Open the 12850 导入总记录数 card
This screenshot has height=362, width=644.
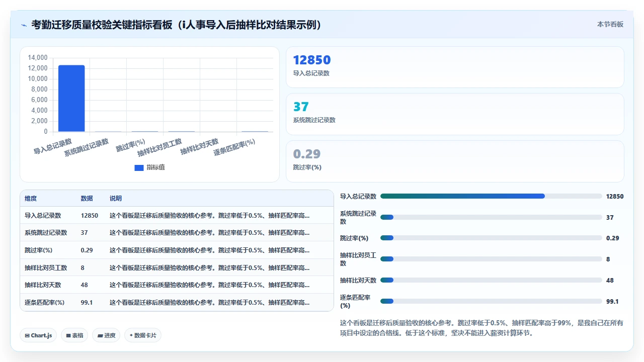455,67
